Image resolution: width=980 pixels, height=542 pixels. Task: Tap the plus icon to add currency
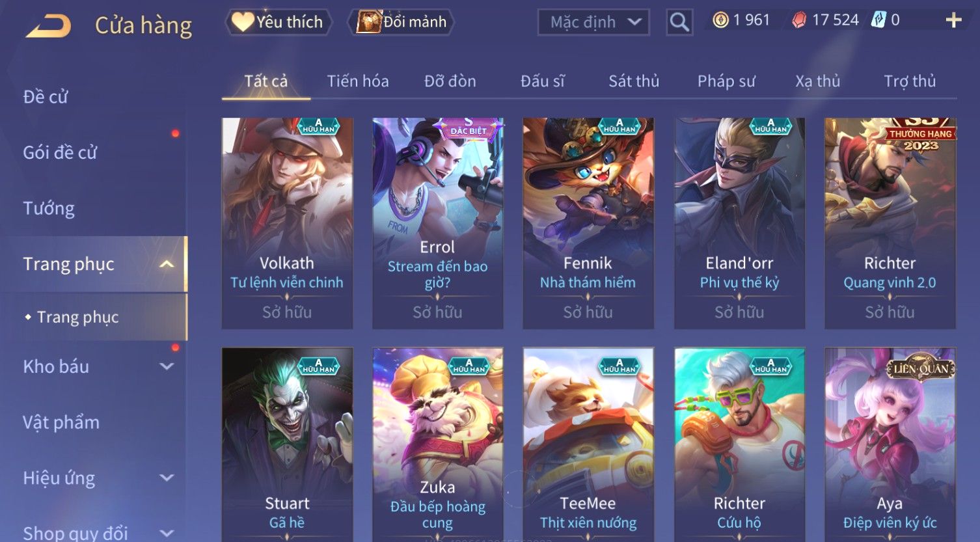[953, 21]
